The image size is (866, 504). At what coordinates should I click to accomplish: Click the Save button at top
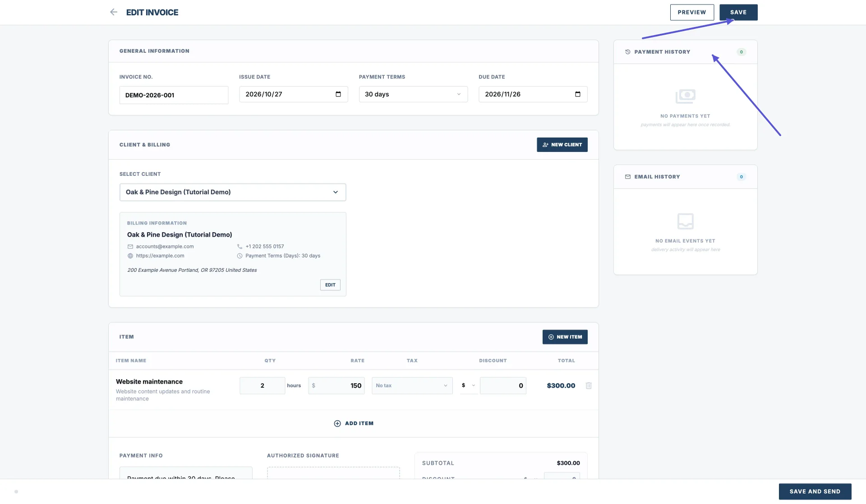point(738,12)
